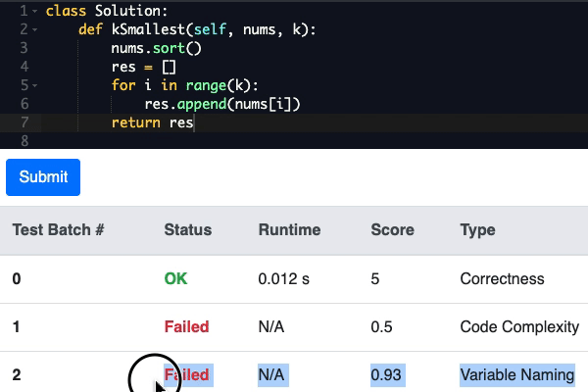588x392 pixels.
Task: Click on the nums.sort() code line
Action: pyautogui.click(x=157, y=48)
